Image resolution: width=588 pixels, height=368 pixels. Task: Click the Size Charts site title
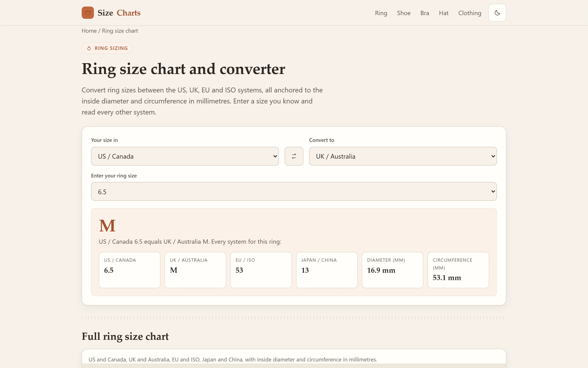(x=119, y=13)
